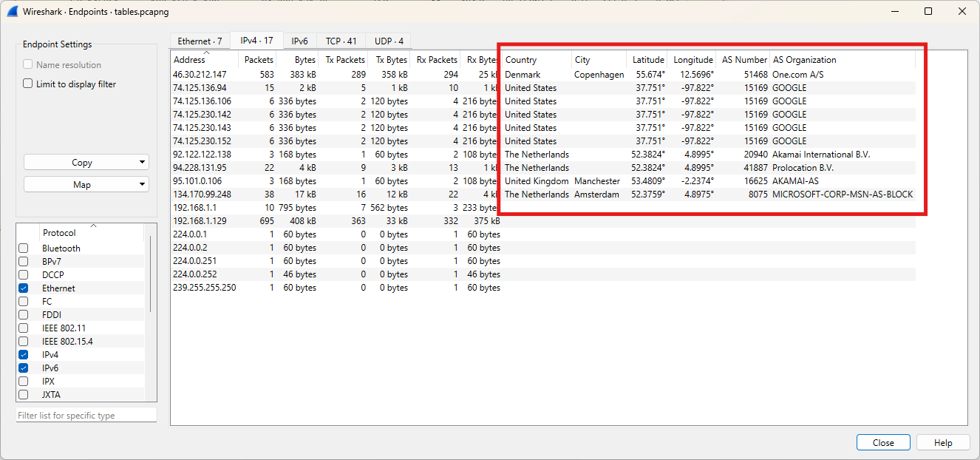This screenshot has width=980, height=460.
Task: Select endpoint row 239.255.255.250
Action: (x=543, y=288)
